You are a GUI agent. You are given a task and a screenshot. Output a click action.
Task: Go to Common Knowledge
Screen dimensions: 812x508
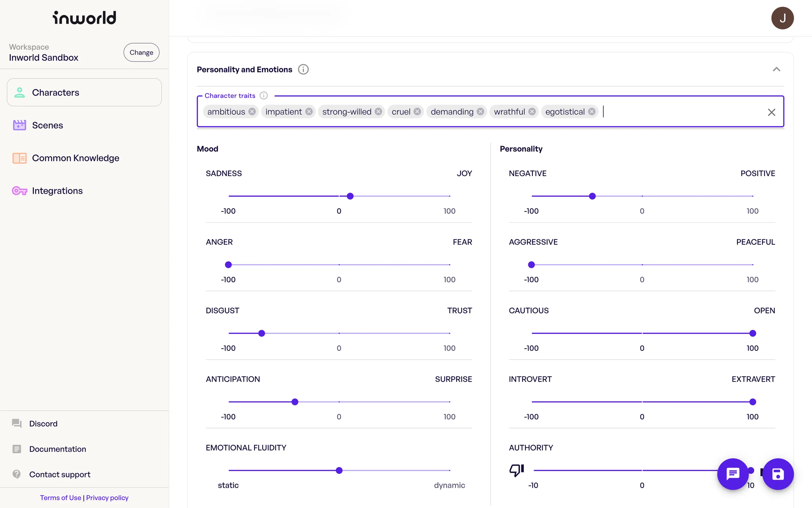75,158
